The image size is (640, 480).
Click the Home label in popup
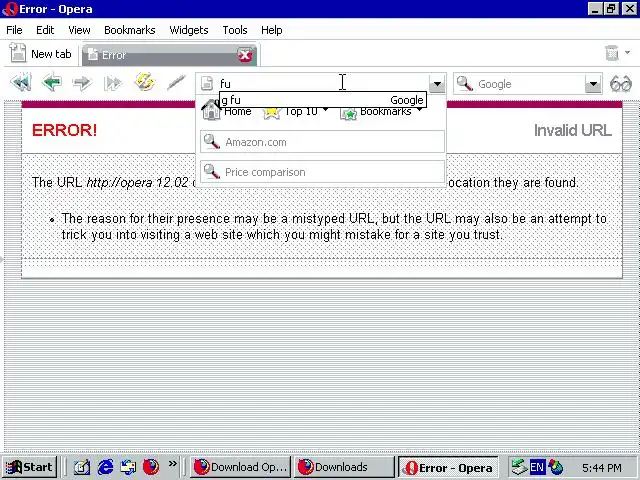(238, 112)
